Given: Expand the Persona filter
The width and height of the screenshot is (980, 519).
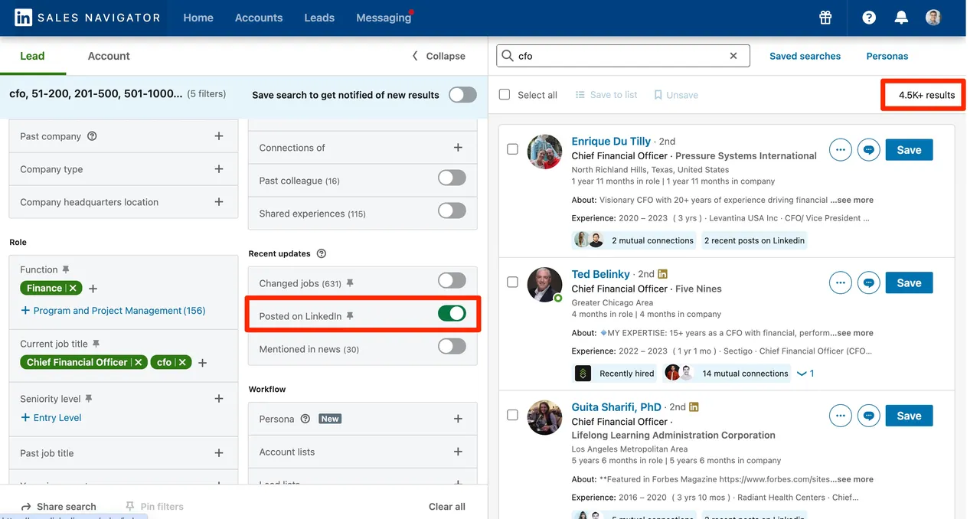Looking at the screenshot, I should (x=458, y=419).
